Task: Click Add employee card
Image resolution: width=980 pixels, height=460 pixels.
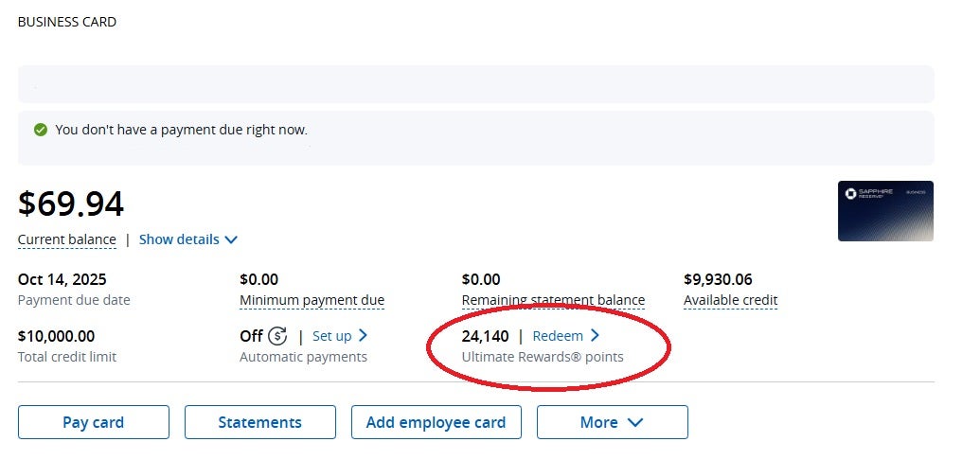Action: click(x=436, y=422)
